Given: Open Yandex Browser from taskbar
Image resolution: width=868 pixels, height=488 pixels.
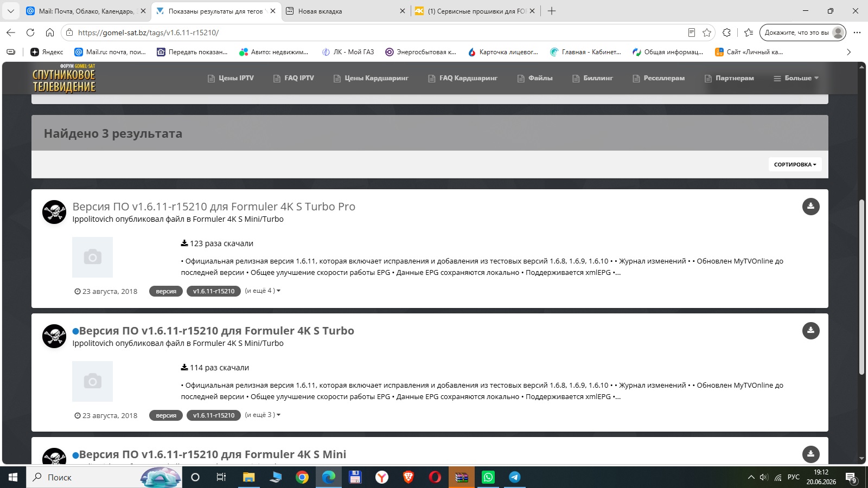Looking at the screenshot, I should tap(382, 477).
